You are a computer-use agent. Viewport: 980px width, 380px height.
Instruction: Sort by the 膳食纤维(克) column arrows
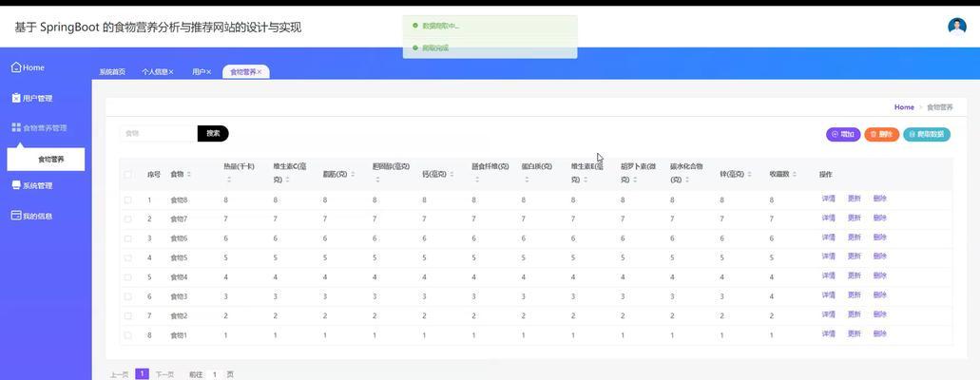click(477, 180)
